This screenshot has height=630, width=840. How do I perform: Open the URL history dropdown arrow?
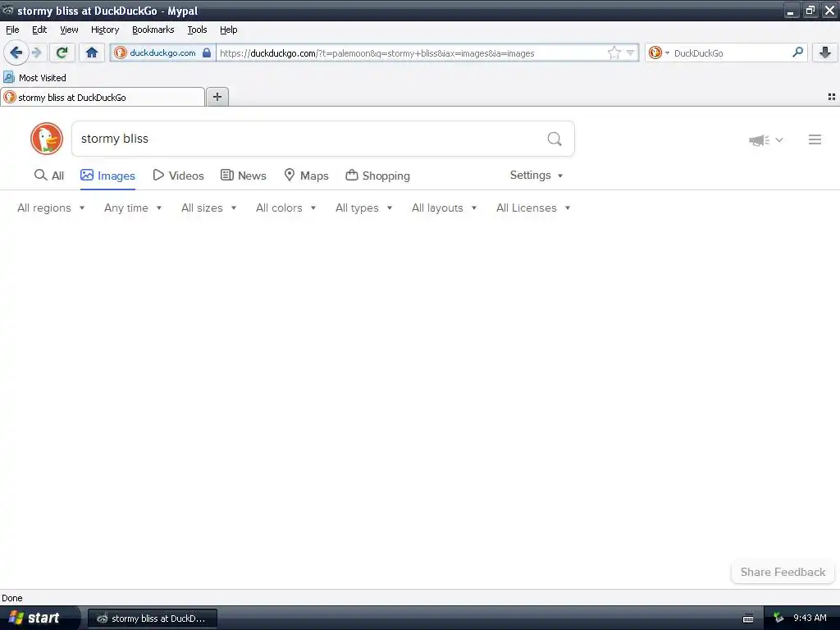coord(631,52)
